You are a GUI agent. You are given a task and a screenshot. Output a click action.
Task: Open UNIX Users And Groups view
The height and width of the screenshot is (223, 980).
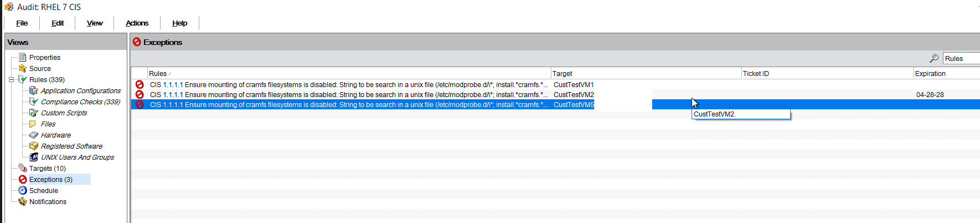tap(78, 157)
